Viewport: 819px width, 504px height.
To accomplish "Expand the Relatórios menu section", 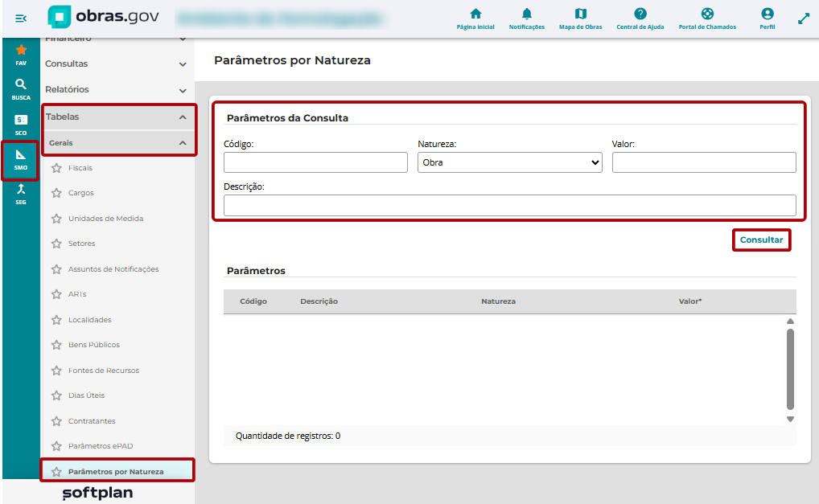I will [117, 90].
